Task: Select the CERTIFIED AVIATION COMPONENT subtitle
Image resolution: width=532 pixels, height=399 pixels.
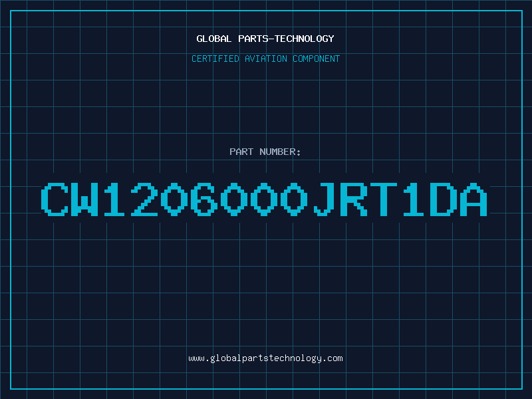Action: [265, 59]
